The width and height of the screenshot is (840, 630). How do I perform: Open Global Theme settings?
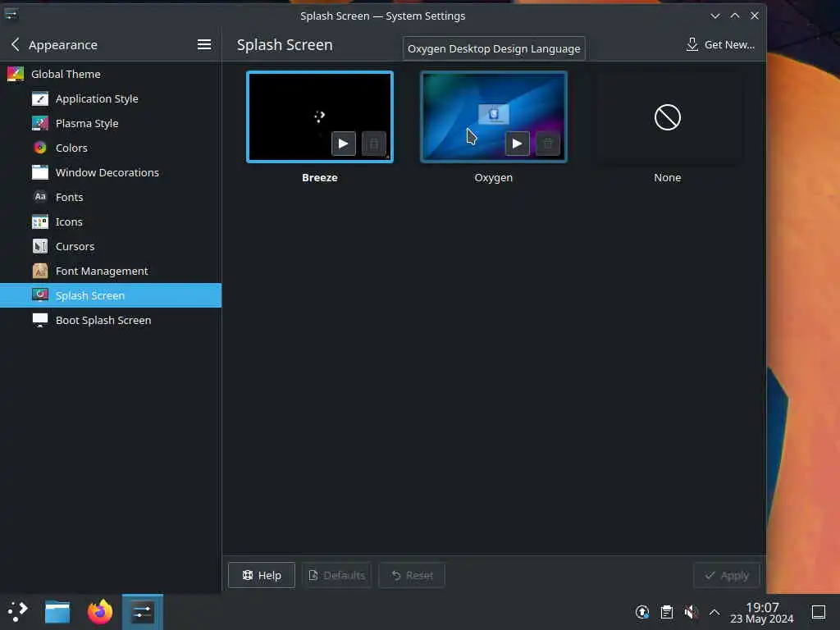coord(111,74)
